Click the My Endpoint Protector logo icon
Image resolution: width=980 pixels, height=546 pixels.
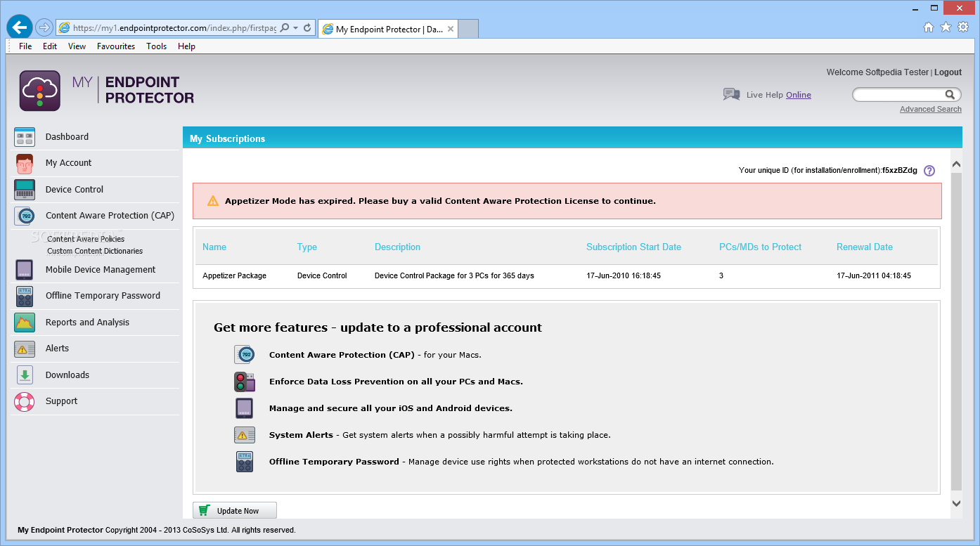(40, 91)
